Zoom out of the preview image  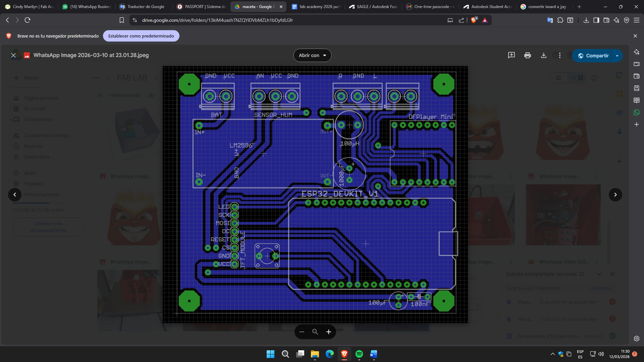(302, 332)
